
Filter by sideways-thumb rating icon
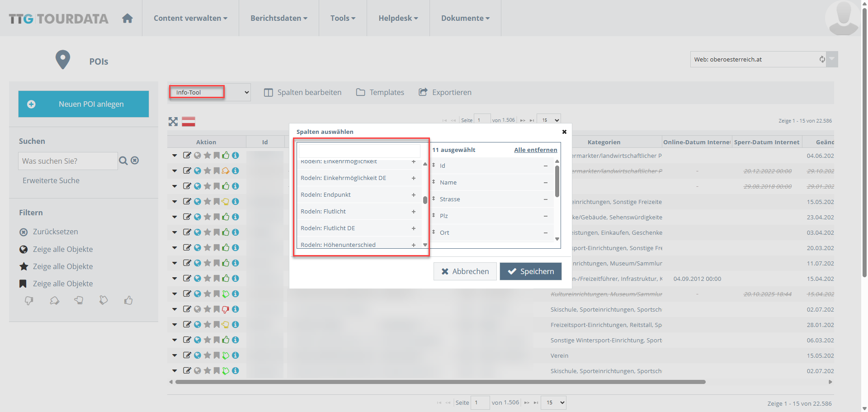(79, 301)
